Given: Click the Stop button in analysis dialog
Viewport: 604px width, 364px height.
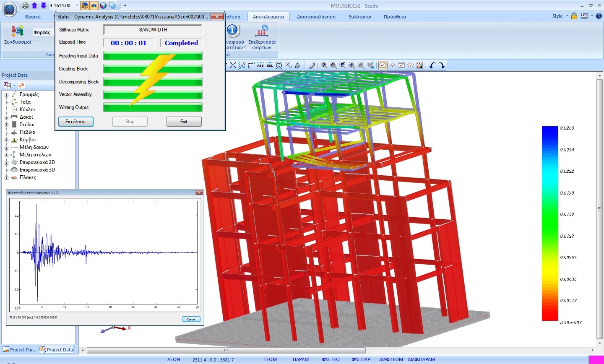Looking at the screenshot, I should click(x=130, y=122).
